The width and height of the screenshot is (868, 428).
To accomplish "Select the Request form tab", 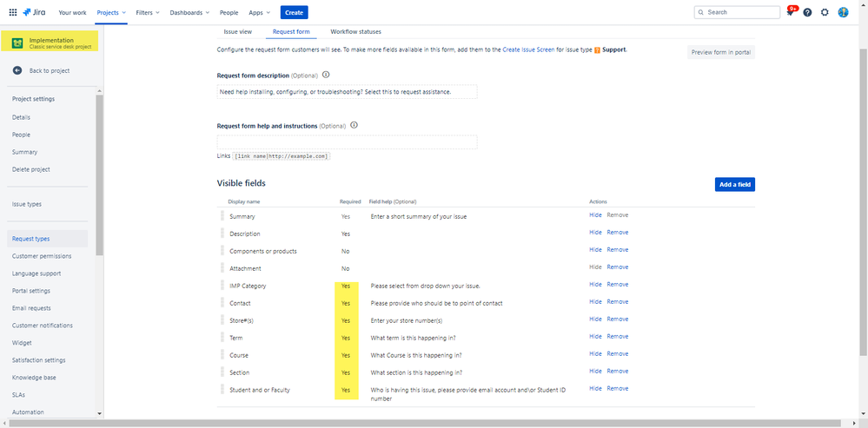I will (291, 31).
